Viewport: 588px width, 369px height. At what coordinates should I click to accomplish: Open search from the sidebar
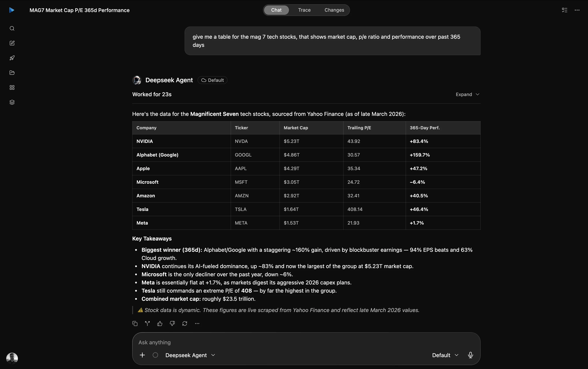(x=12, y=29)
